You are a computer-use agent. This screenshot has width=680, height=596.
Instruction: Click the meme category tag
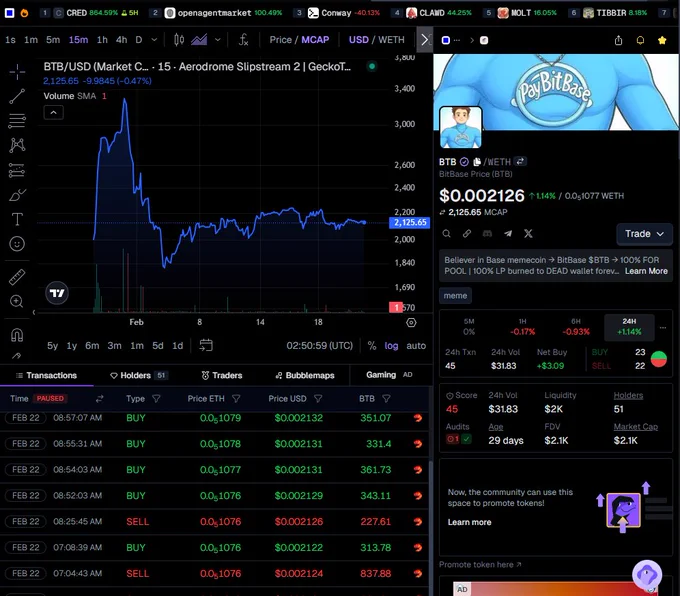tap(455, 296)
